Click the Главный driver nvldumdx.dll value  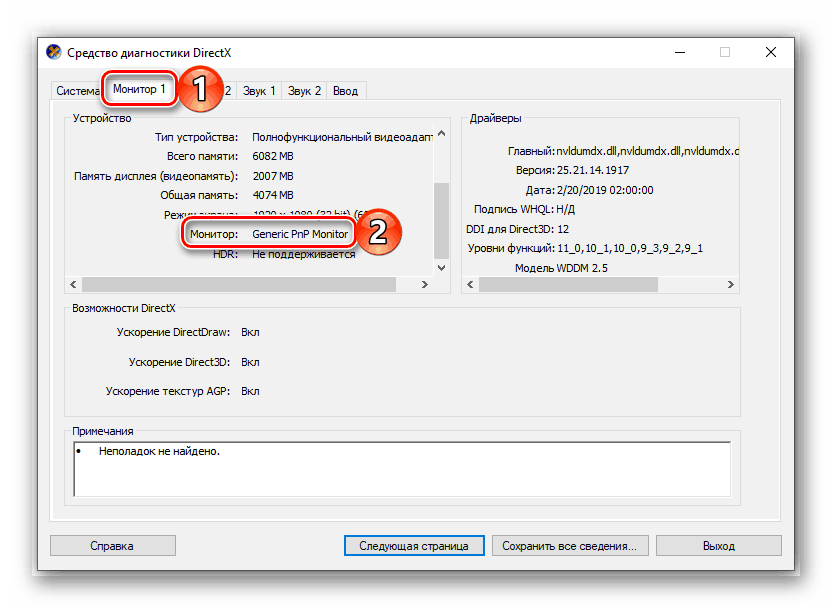click(647, 151)
